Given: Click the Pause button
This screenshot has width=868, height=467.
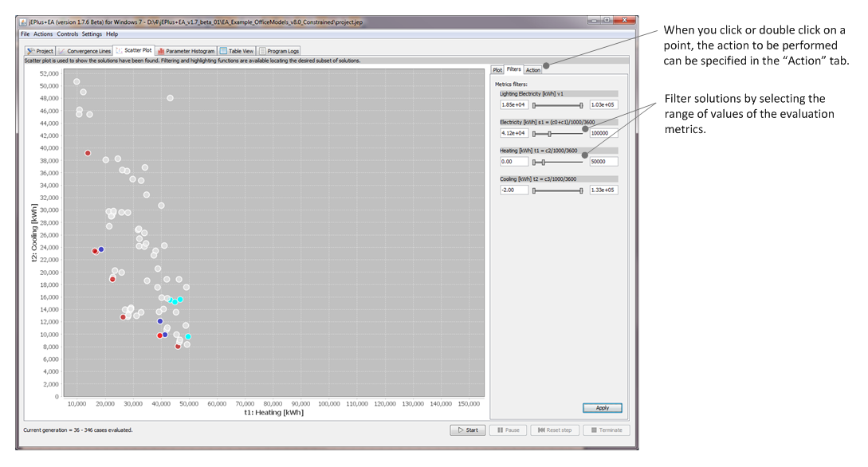Looking at the screenshot, I should pos(509,430).
